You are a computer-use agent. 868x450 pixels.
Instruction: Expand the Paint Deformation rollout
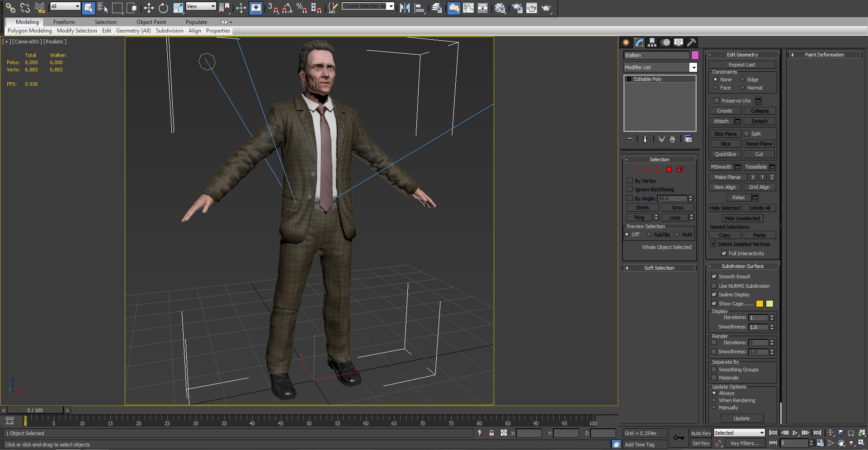[825, 55]
